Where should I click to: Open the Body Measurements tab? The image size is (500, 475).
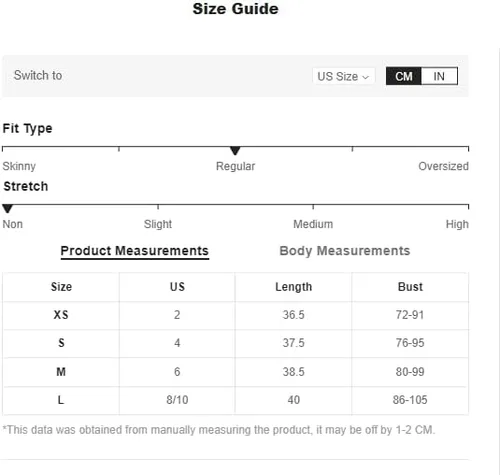pyautogui.click(x=345, y=251)
